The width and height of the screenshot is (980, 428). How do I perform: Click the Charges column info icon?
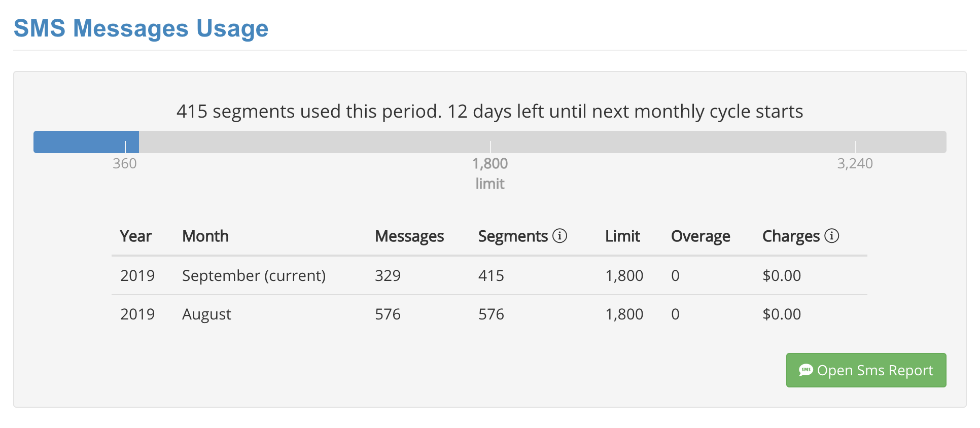click(x=831, y=236)
